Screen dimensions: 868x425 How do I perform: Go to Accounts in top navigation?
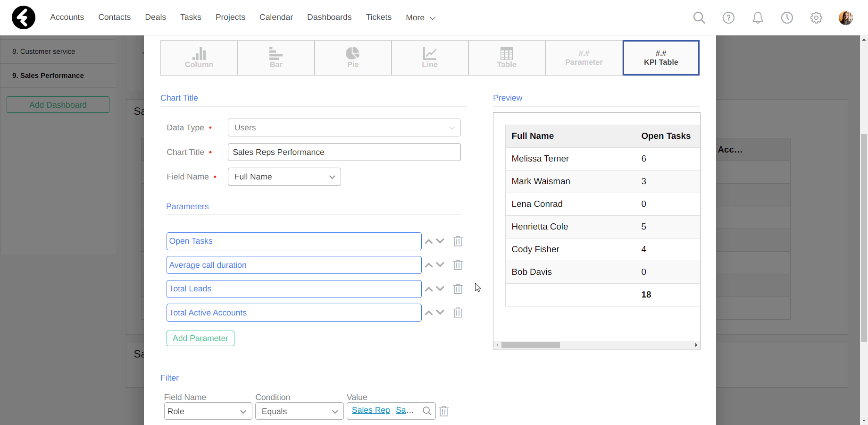tap(67, 17)
